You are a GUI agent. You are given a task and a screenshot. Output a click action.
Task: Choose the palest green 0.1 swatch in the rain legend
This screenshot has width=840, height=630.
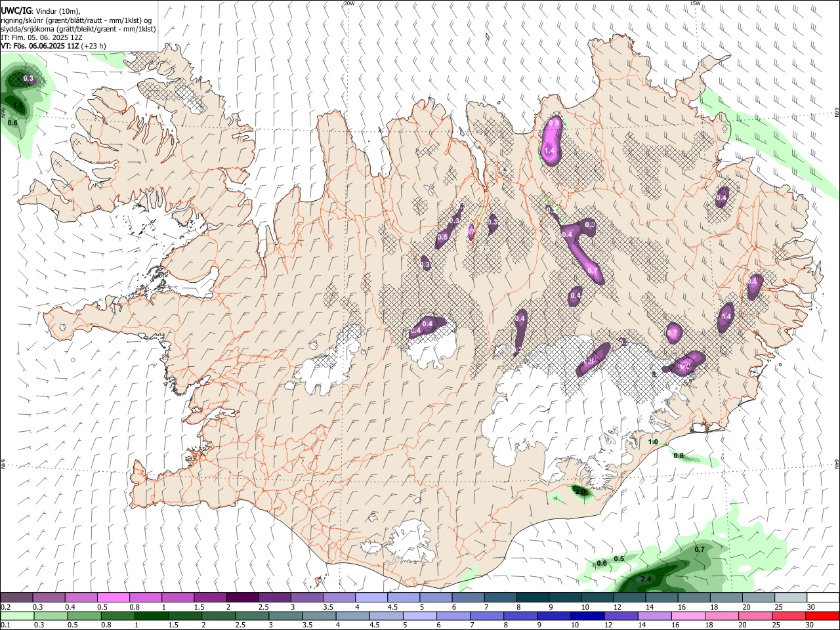click(17, 616)
